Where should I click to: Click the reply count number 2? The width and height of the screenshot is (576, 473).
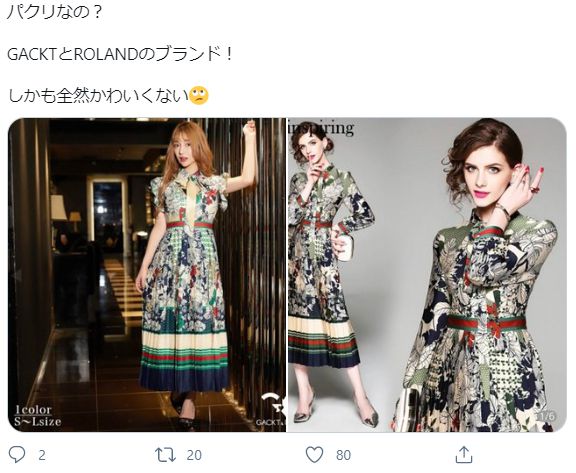(x=42, y=455)
